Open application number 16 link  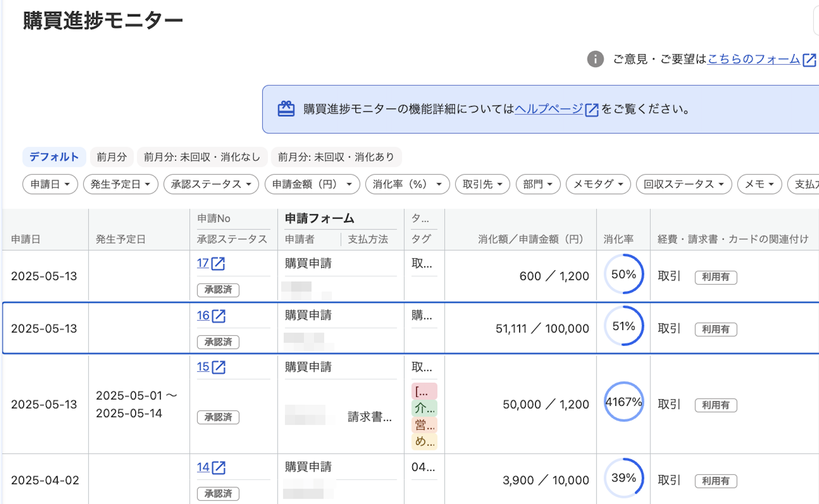[203, 316]
